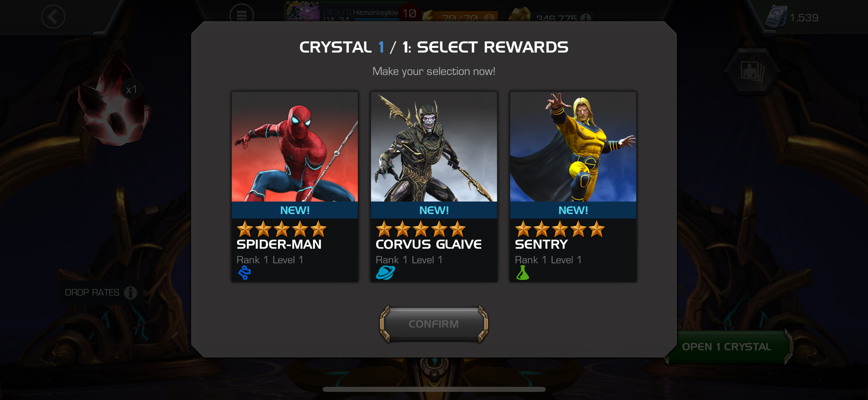Tap the back arrow icon
Screen dimensions: 868x400
[53, 17]
